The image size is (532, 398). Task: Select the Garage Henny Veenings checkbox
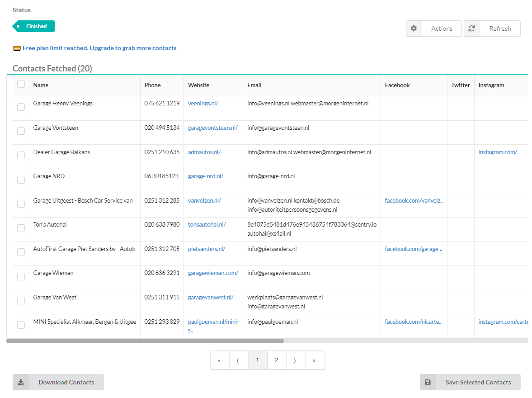coord(21,107)
